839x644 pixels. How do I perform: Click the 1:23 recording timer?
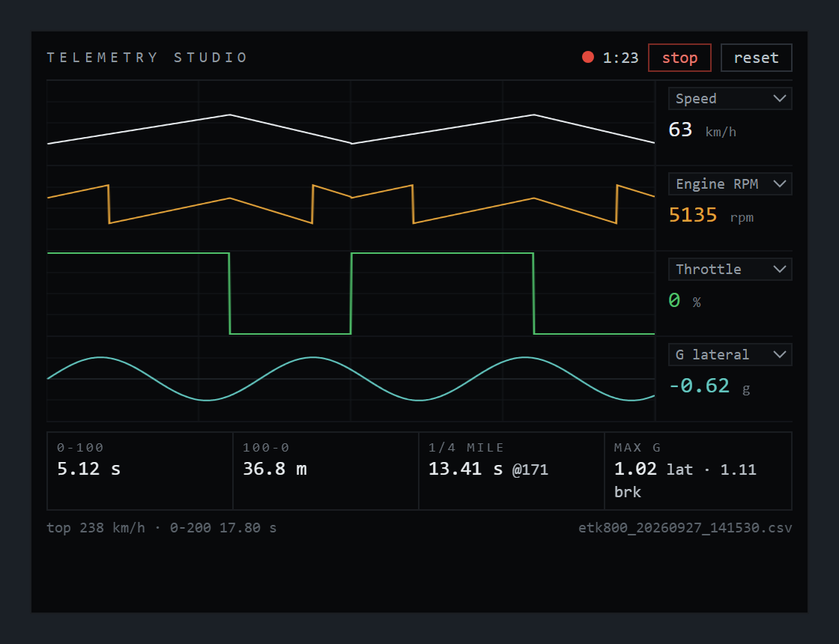(x=621, y=58)
